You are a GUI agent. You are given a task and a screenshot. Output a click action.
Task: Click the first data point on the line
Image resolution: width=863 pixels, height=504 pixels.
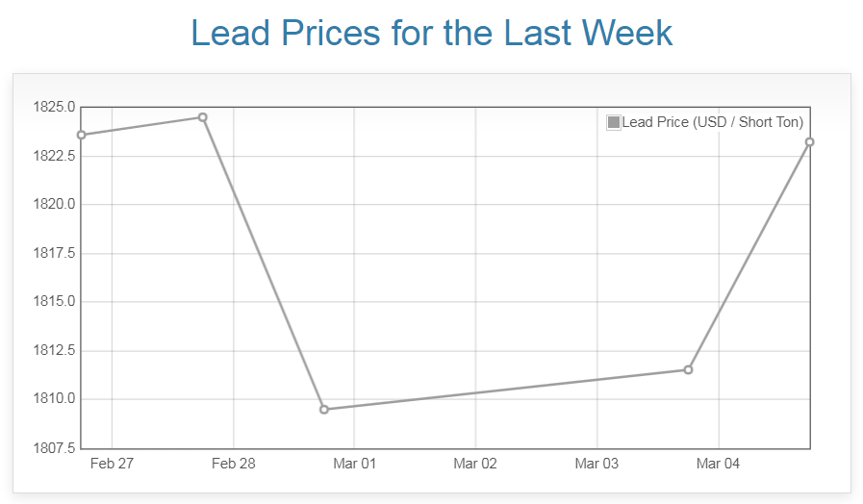tap(82, 135)
